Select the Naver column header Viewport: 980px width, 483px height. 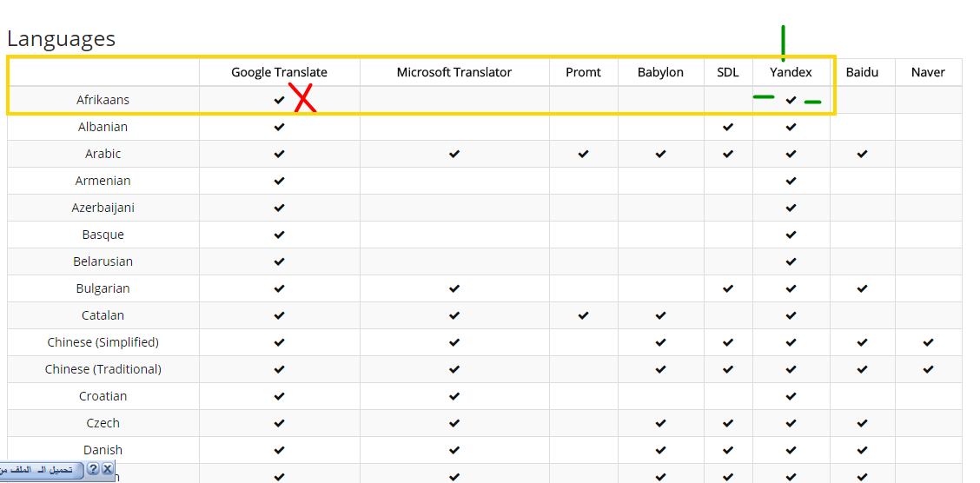click(928, 72)
